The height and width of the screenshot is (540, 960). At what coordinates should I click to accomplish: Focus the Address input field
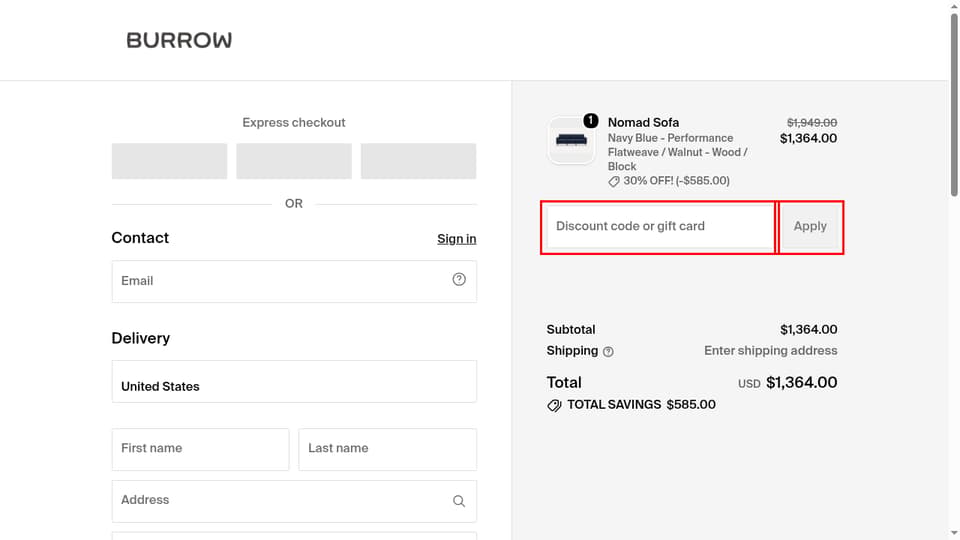point(294,501)
